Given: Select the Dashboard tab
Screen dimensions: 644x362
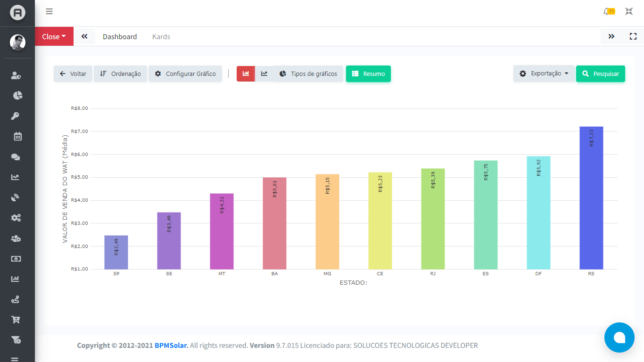Looking at the screenshot, I should (120, 36).
